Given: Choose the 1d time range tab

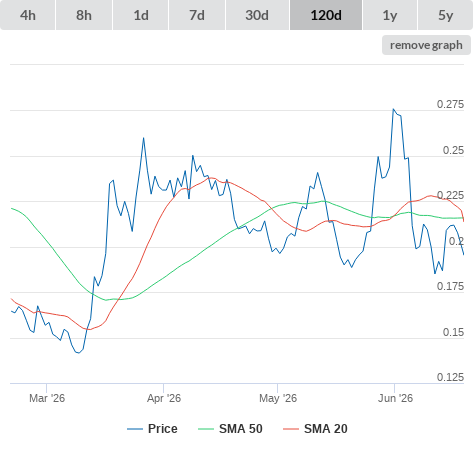Looking at the screenshot, I should [141, 15].
